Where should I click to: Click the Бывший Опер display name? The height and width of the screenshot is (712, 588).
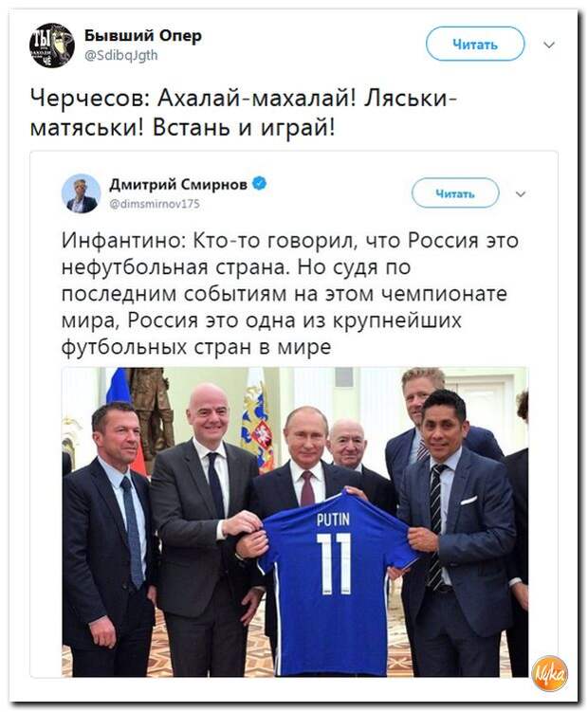(x=143, y=35)
